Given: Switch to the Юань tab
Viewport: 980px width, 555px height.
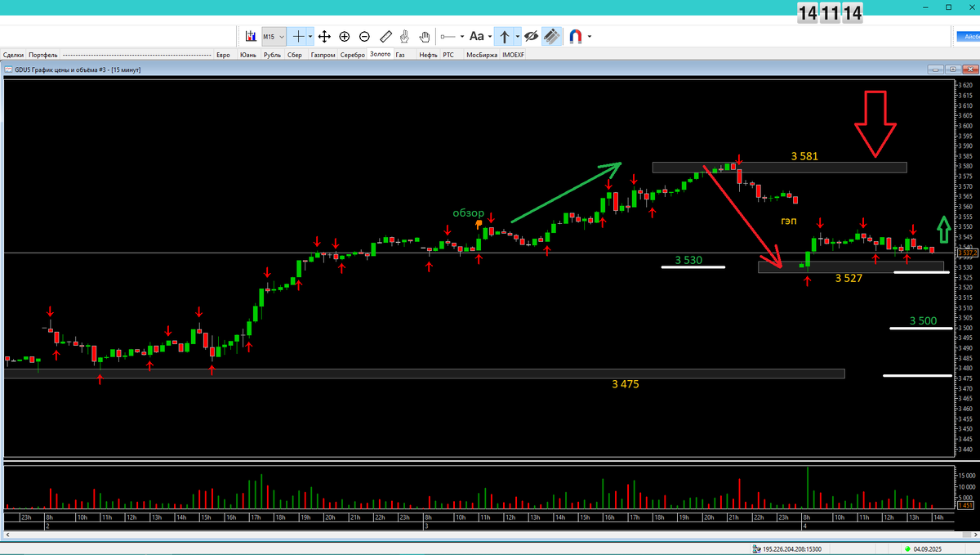Looking at the screenshot, I should click(248, 55).
